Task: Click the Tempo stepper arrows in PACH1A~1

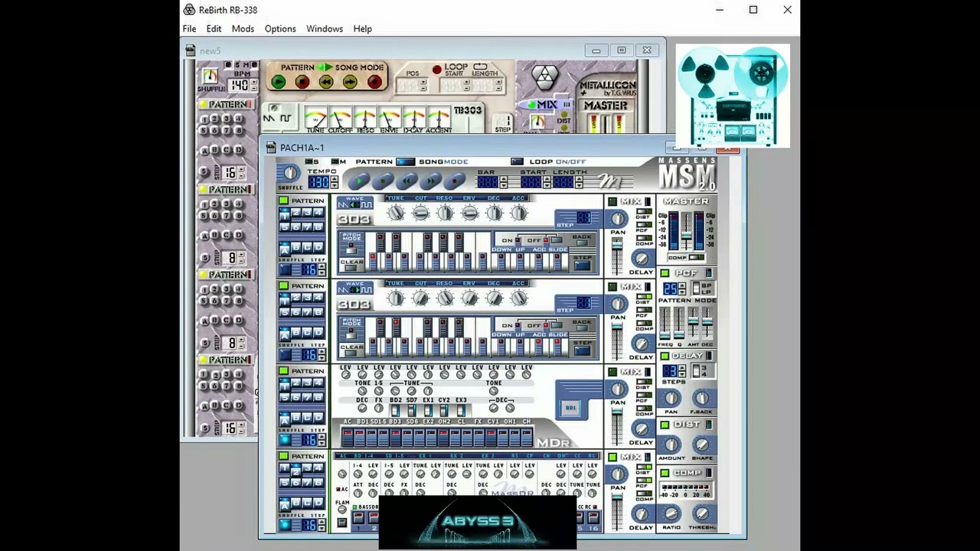Action: click(334, 182)
